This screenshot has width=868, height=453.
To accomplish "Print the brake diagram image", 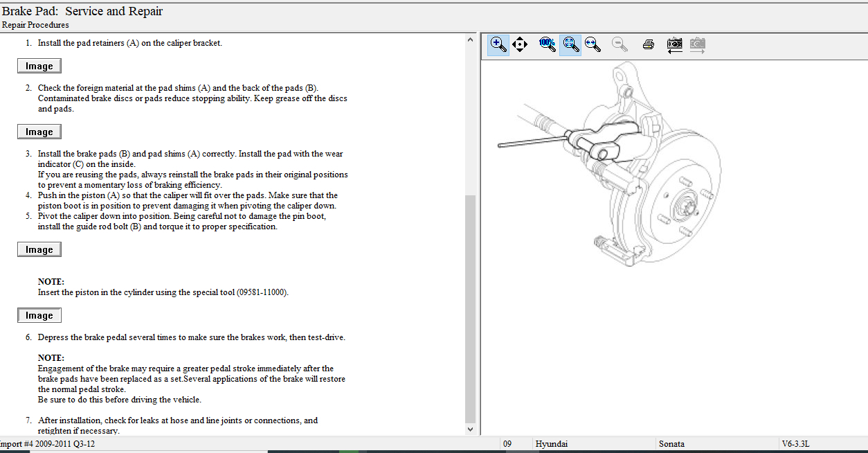I will 649,45.
